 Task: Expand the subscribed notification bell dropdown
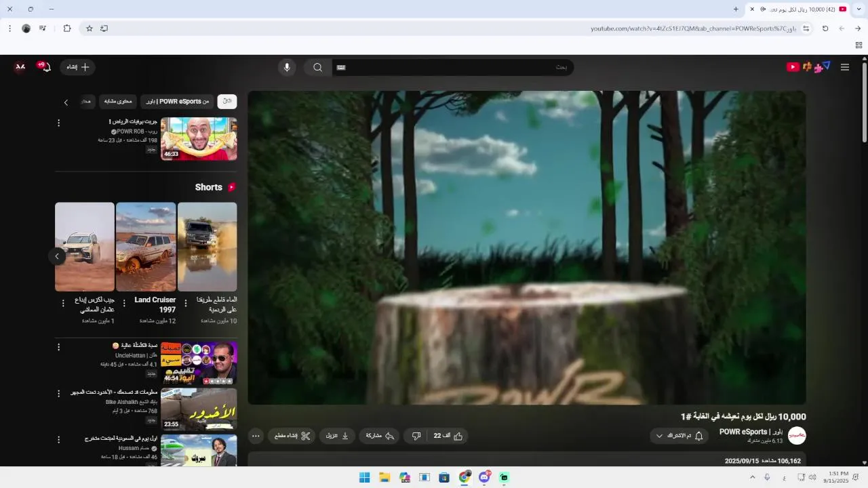click(679, 436)
